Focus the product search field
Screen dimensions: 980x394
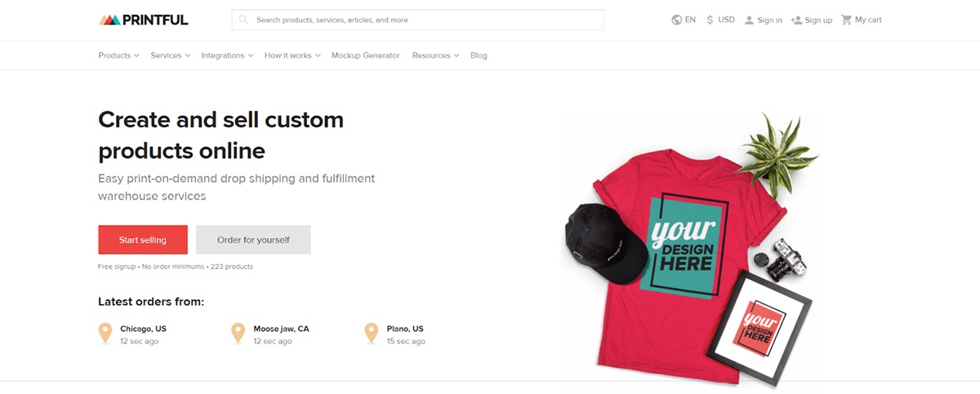[417, 20]
